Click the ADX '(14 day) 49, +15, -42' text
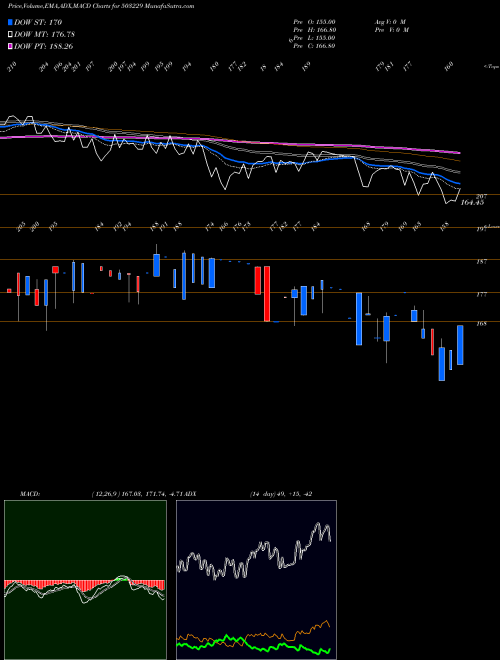 (x=281, y=494)
